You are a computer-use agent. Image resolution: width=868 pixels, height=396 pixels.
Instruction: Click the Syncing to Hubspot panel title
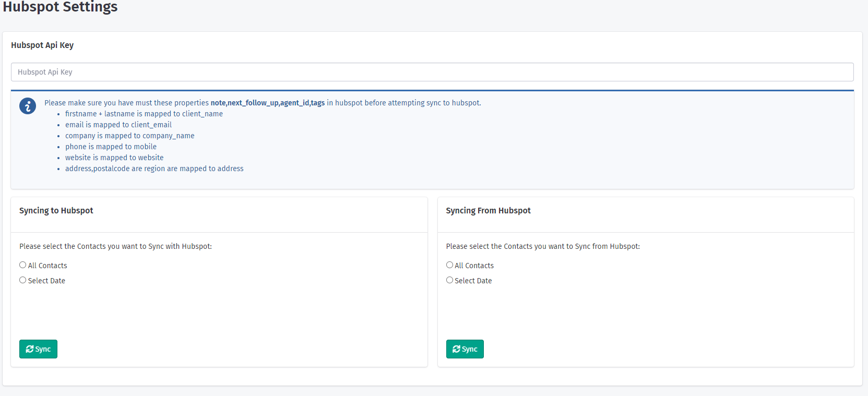pyautogui.click(x=56, y=210)
